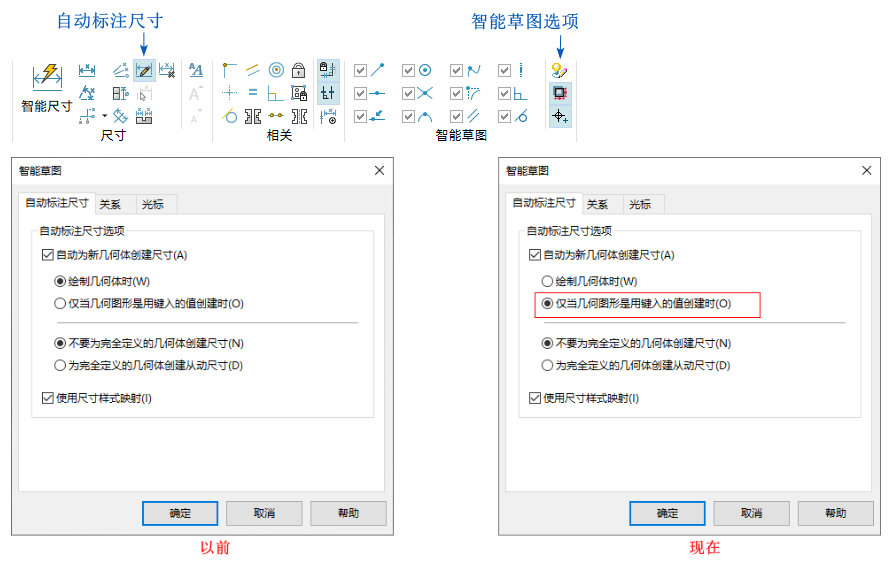
Task: Uncheck the endpoint checkbox in the 智能草图 group
Action: pos(361,70)
